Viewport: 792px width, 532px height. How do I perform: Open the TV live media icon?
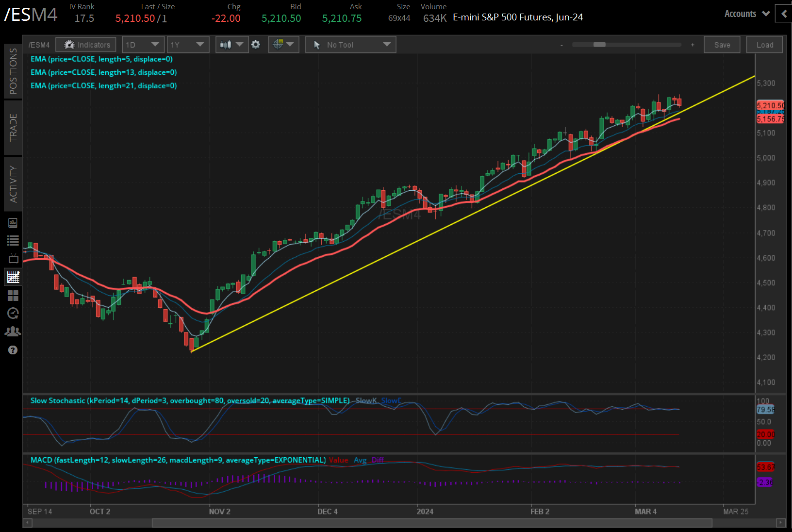(13, 258)
